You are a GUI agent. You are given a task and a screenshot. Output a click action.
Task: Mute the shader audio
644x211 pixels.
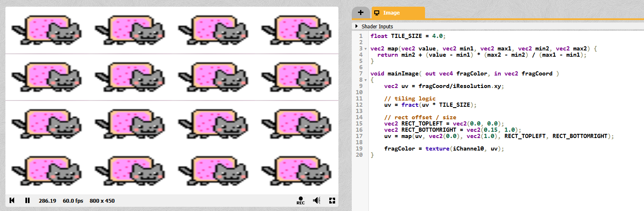[317, 201]
